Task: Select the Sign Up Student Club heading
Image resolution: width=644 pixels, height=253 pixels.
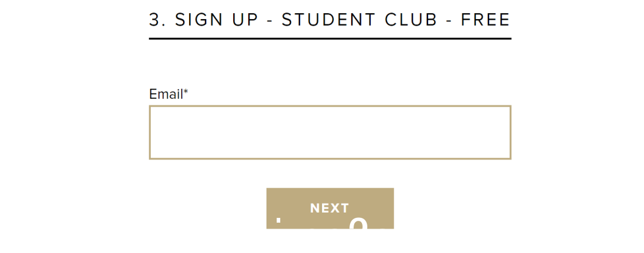Action: click(330, 20)
